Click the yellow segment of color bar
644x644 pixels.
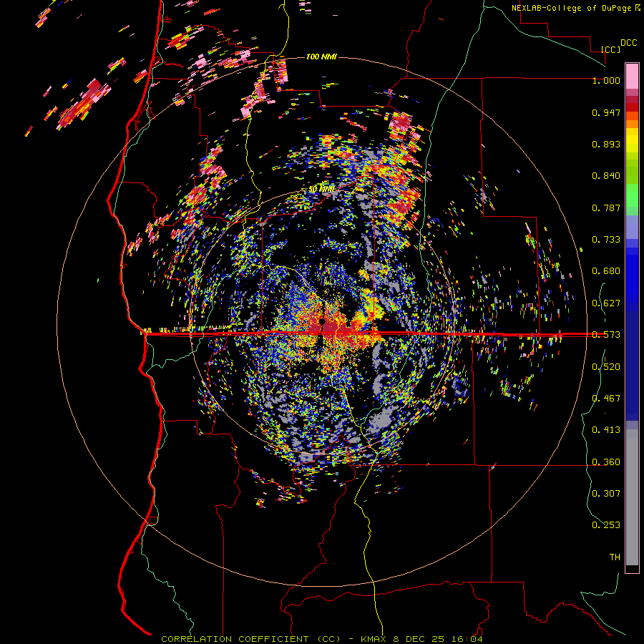(632, 140)
